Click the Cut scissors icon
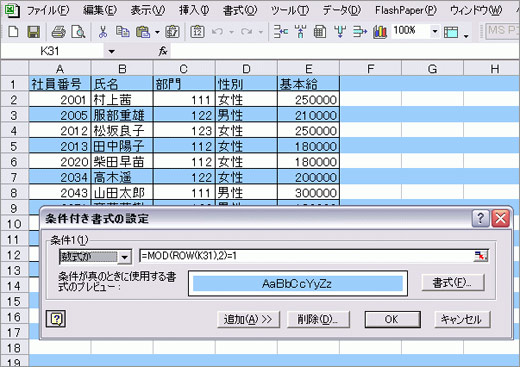520x367 pixels. 103,32
